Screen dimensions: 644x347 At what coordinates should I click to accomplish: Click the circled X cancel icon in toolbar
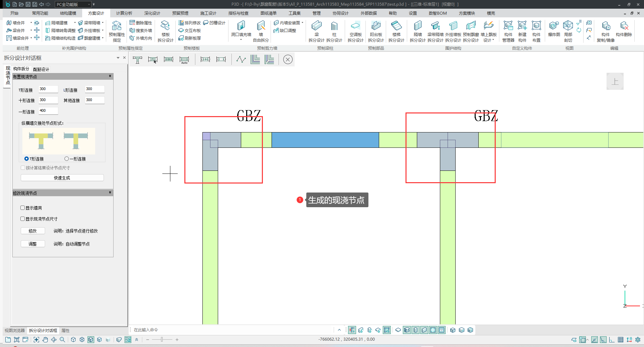288,60
